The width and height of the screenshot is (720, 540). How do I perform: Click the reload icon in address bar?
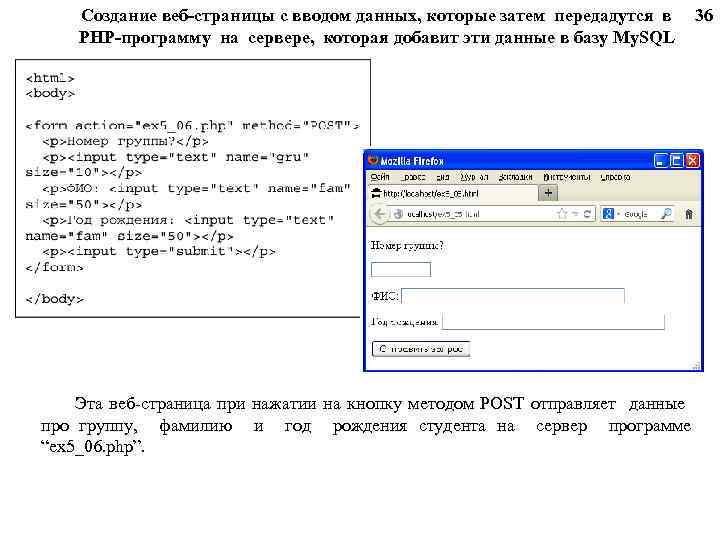[x=587, y=214]
